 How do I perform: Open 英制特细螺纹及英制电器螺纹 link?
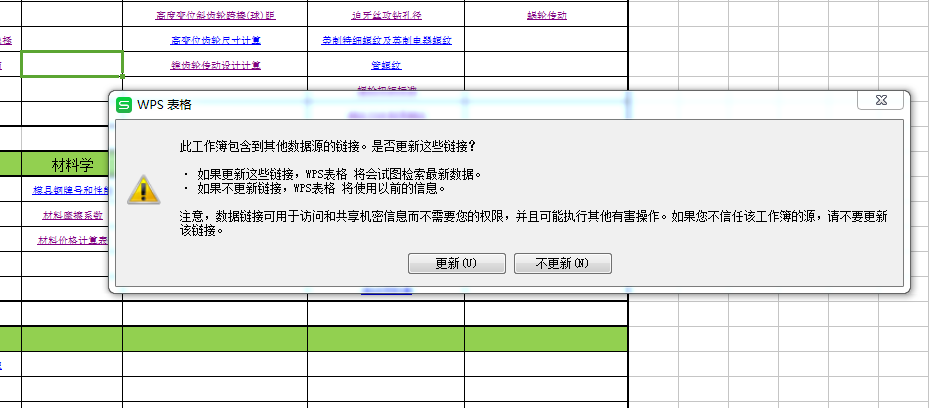386,40
